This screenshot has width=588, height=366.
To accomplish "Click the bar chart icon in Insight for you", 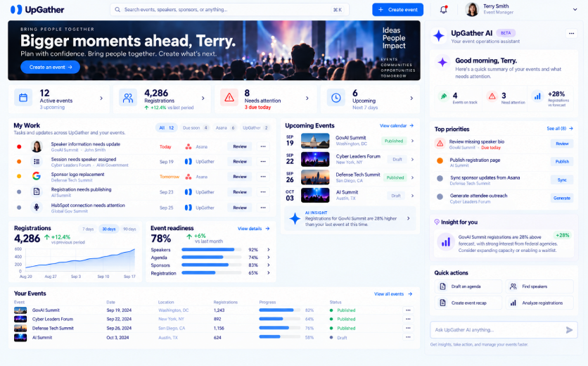I will pyautogui.click(x=446, y=242).
